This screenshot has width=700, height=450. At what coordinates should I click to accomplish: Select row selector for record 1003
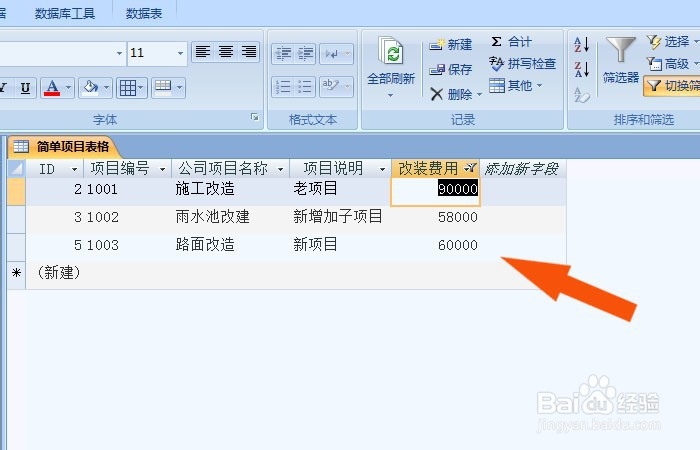coord(17,247)
